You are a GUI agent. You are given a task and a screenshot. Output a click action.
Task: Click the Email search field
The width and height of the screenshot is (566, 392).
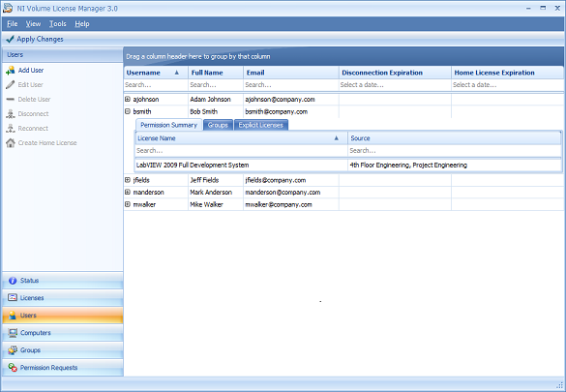click(291, 85)
